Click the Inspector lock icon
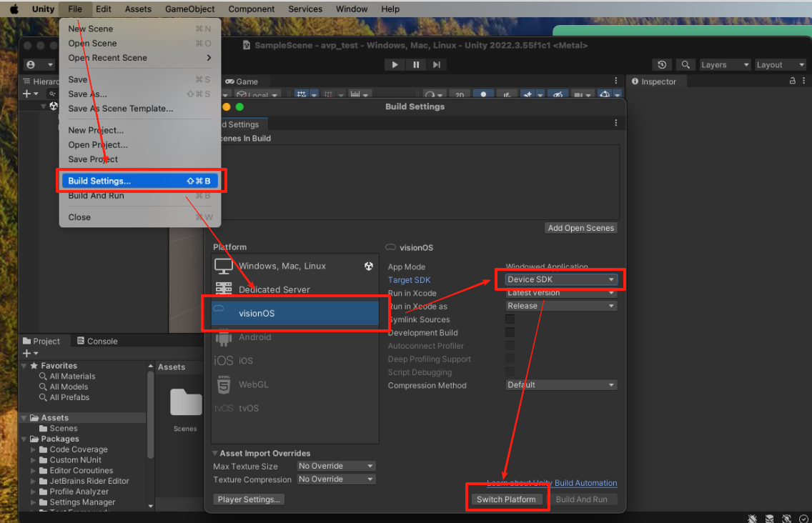This screenshot has width=812, height=523. coord(792,81)
